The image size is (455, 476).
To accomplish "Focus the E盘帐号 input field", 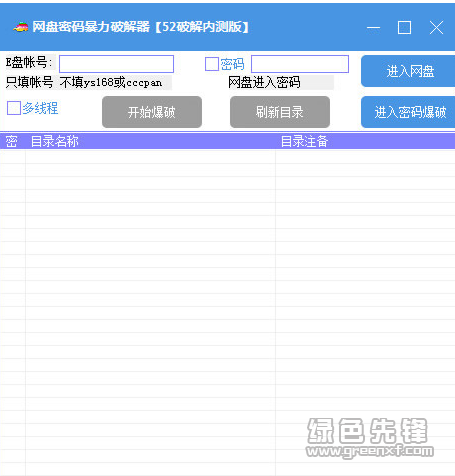I will click(116, 64).
